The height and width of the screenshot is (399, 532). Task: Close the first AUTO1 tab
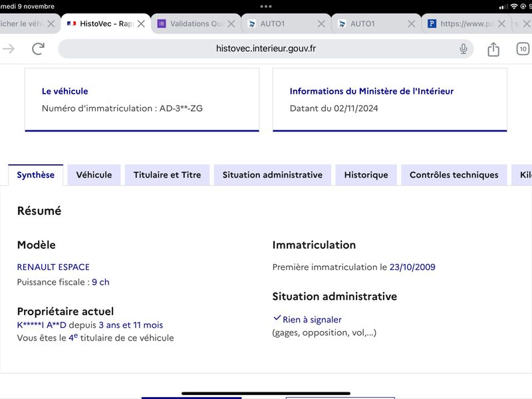pos(321,24)
